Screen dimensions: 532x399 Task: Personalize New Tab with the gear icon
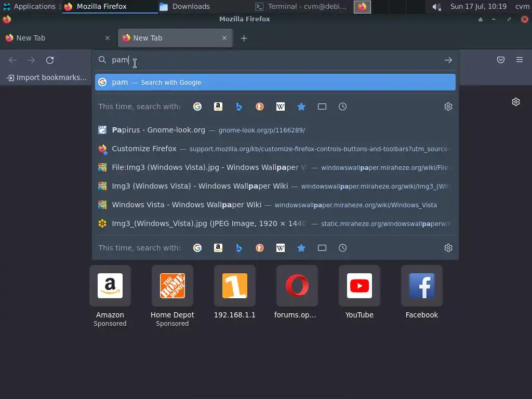(516, 102)
